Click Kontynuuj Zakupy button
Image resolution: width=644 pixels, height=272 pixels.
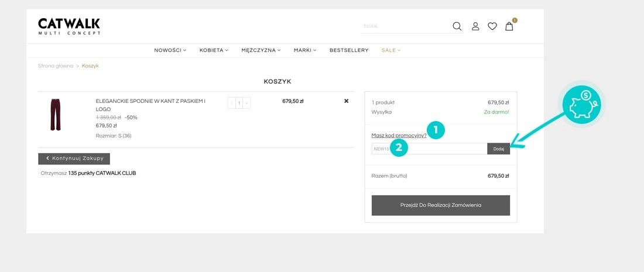tap(74, 159)
